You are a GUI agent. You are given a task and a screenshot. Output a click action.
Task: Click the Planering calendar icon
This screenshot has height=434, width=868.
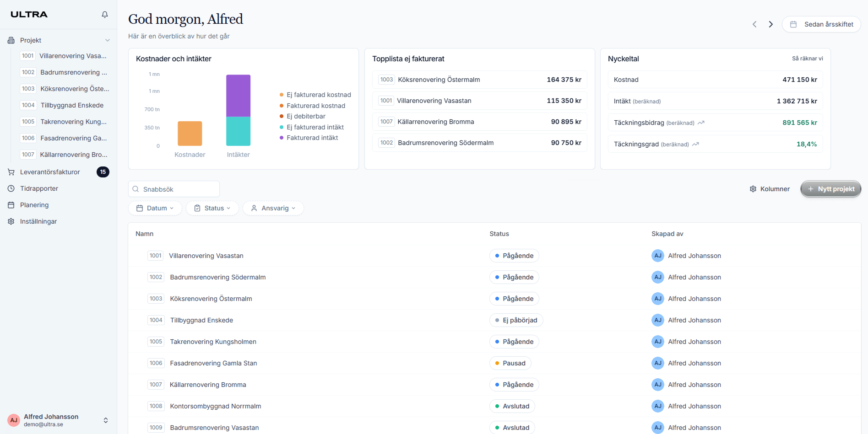[x=11, y=205]
